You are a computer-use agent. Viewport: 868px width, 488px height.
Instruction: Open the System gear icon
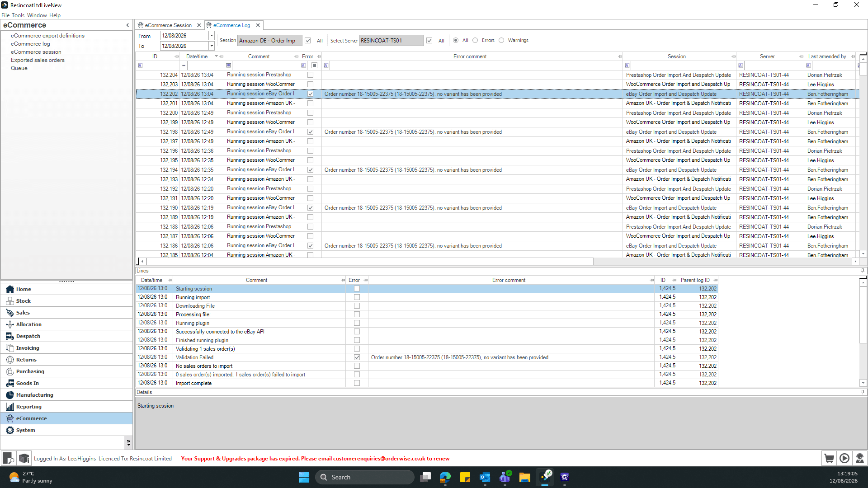[x=10, y=430]
